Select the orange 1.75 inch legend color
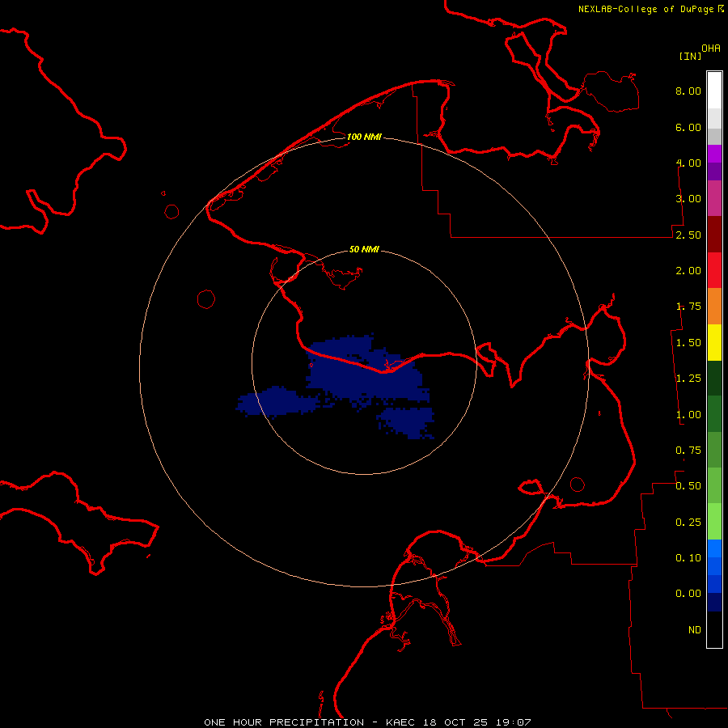The height and width of the screenshot is (728, 728). [714, 306]
